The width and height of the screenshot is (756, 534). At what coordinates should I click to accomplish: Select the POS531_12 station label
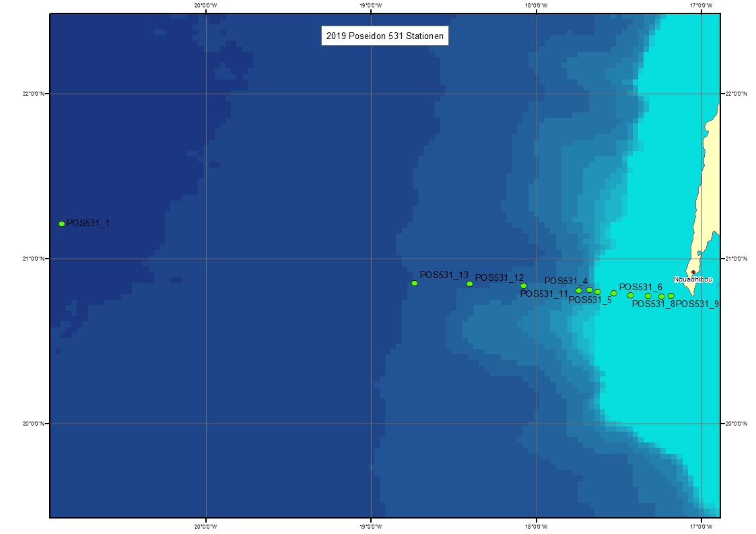coord(499,277)
